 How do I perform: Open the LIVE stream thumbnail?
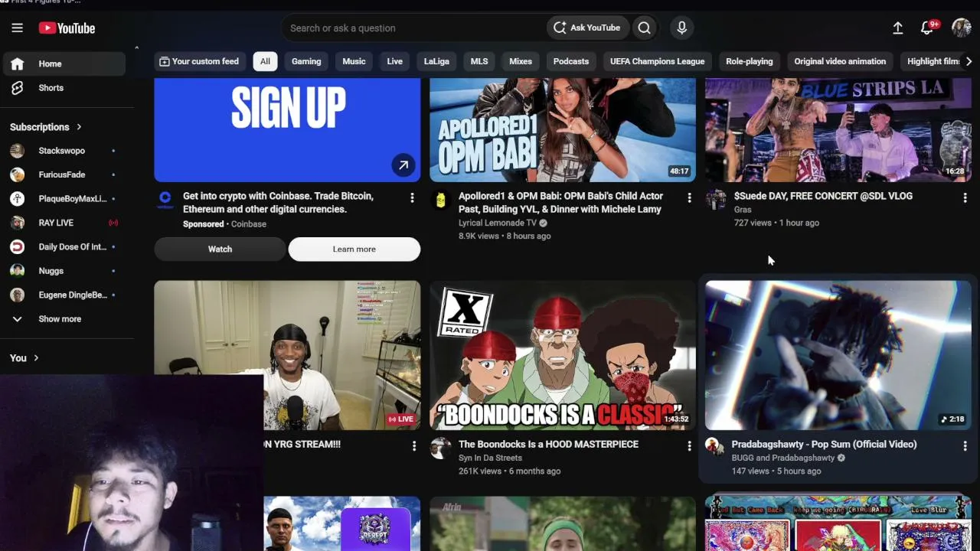[x=287, y=355]
